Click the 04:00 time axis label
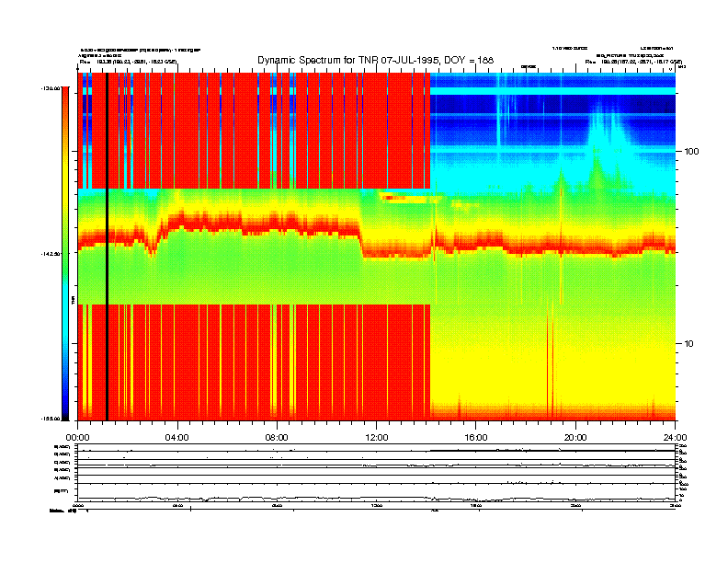 point(176,438)
